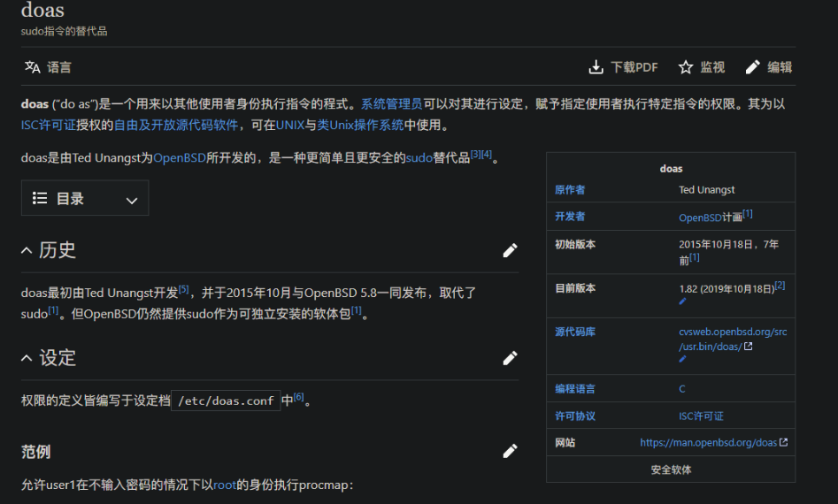
Task: Click infobox header doas
Action: [672, 168]
